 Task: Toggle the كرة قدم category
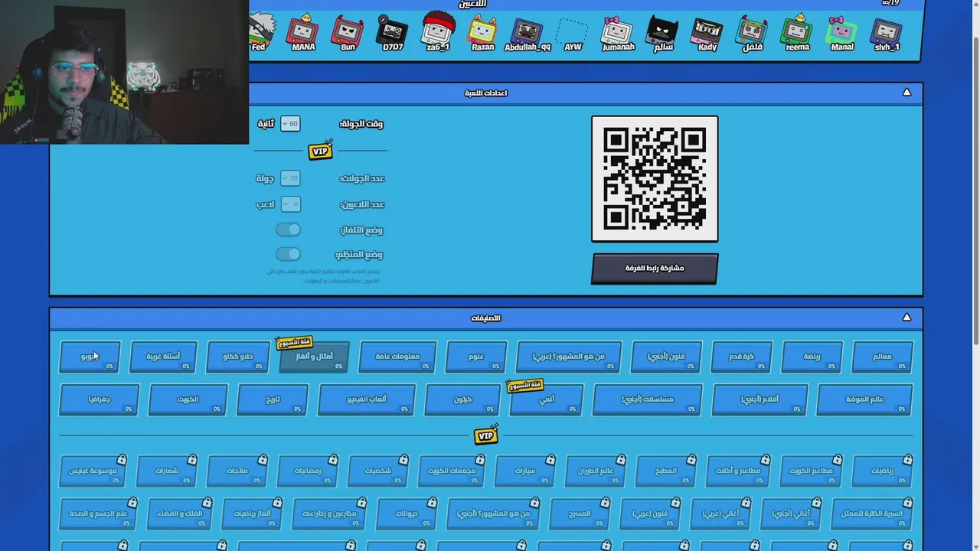click(x=741, y=357)
